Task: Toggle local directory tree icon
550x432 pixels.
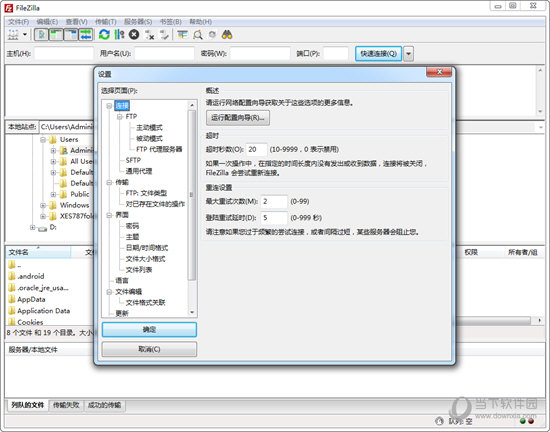Action: pyautogui.click(x=56, y=35)
